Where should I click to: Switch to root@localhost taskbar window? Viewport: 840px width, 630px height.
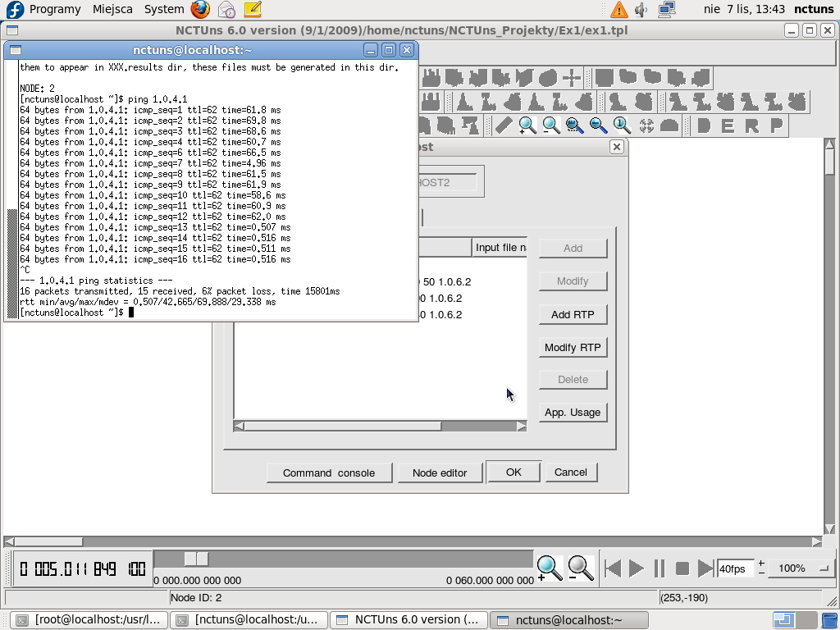click(89, 620)
